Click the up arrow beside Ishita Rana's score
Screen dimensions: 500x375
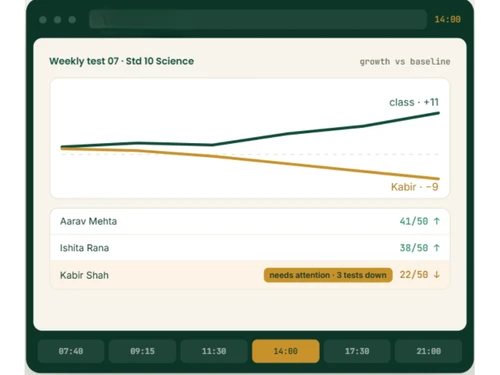tap(437, 248)
